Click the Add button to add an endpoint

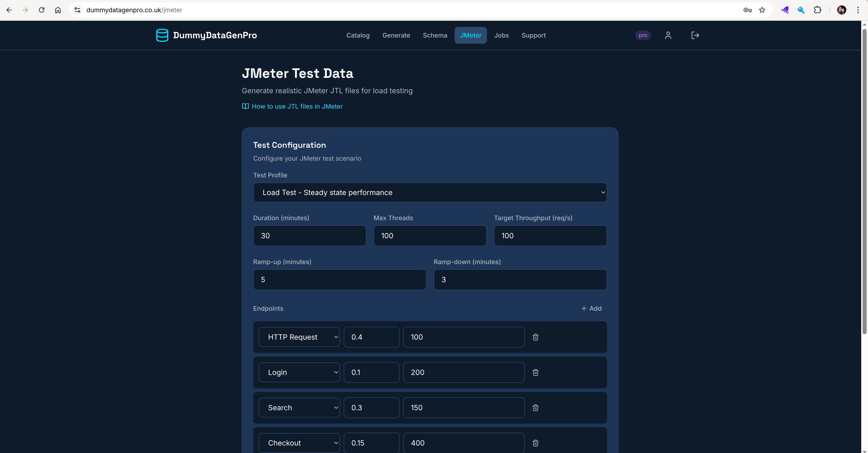(591, 308)
